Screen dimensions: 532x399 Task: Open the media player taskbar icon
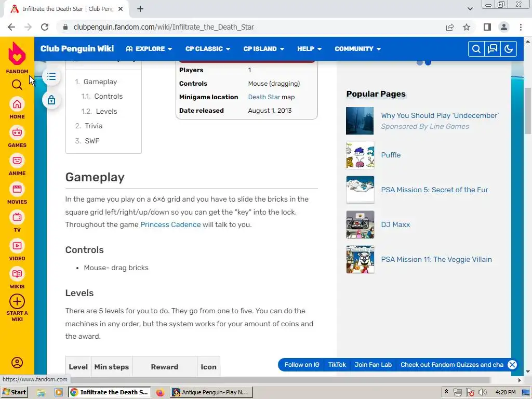click(58, 393)
